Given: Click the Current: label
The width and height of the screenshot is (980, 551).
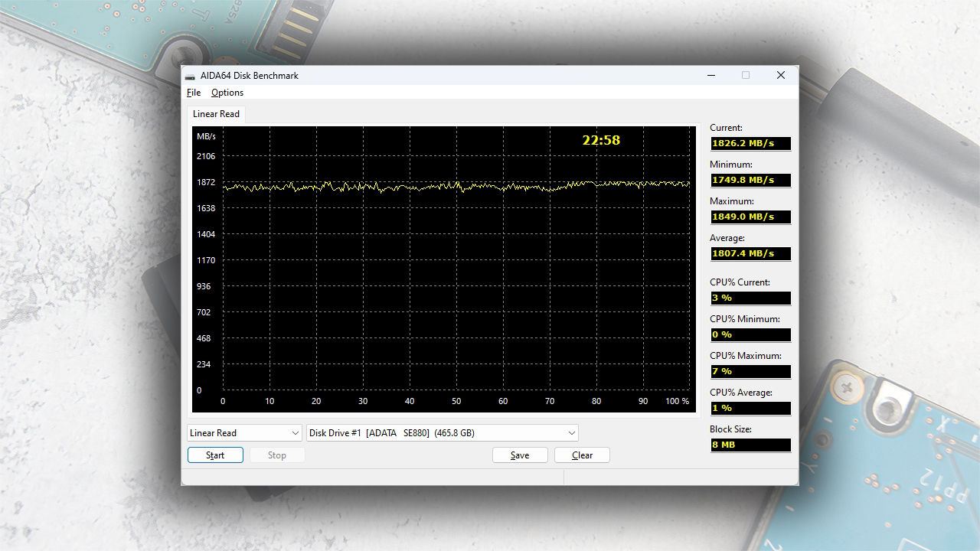Looking at the screenshot, I should coord(726,128).
